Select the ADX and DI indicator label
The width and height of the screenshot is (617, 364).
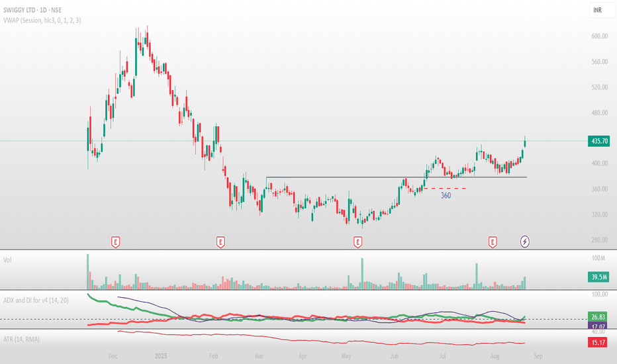pos(36,300)
